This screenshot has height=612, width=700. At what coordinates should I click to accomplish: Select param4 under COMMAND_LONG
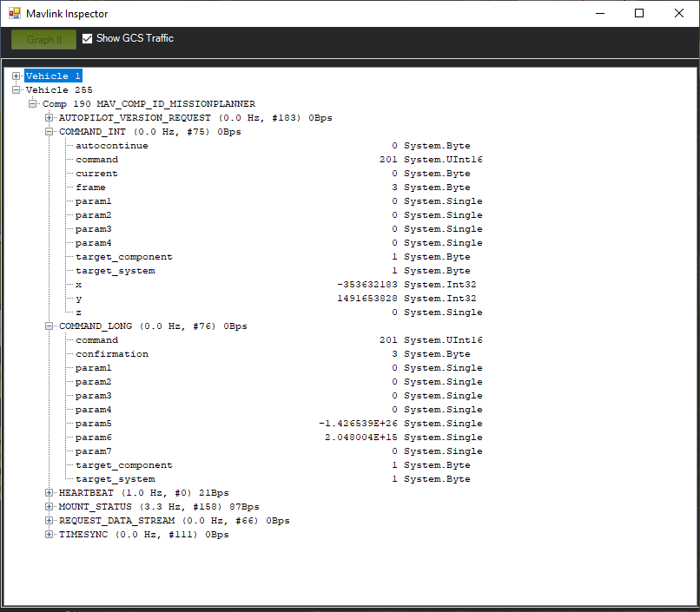279,409
